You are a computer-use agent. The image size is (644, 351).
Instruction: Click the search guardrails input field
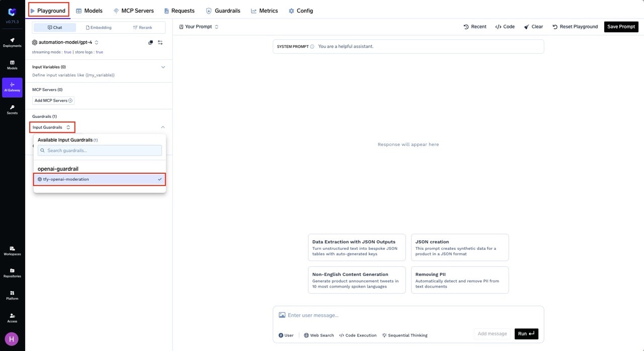pos(99,150)
